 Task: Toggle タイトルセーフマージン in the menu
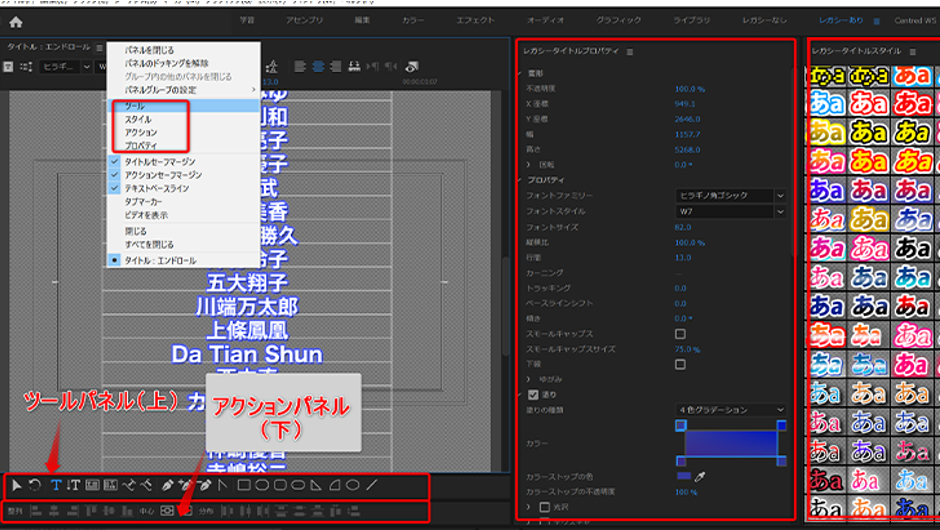[183, 162]
